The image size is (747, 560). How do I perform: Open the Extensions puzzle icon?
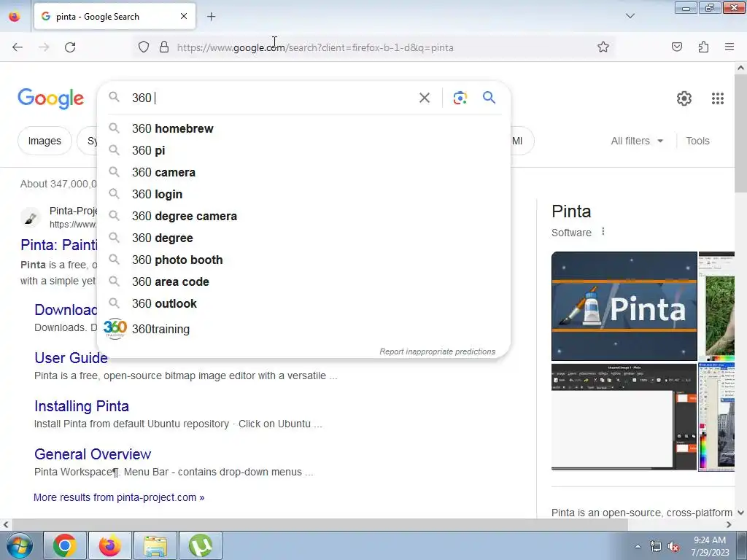[703, 47]
